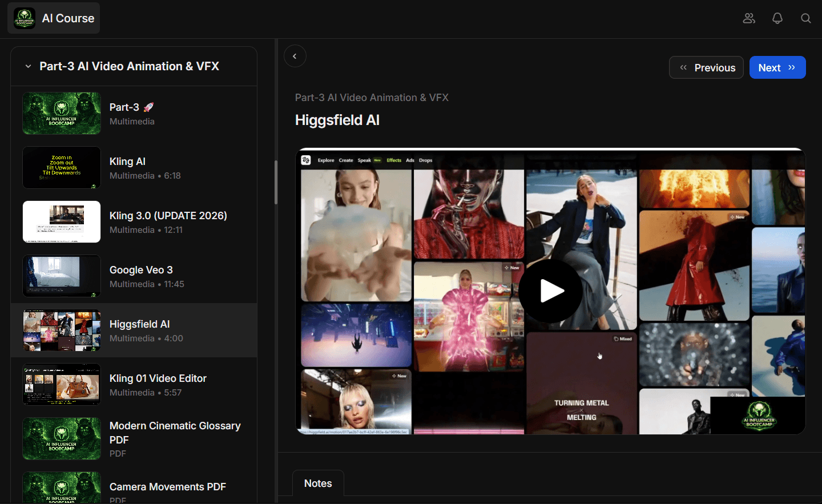Click the Higgsfield AI lesson thumbnail in sidebar
This screenshot has width=822, height=504.
[x=62, y=330]
